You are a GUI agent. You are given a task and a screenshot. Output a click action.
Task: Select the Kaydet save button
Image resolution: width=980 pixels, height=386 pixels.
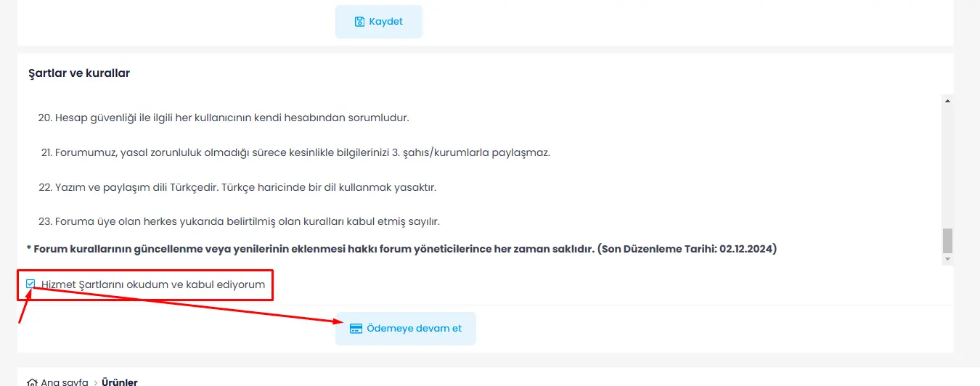pyautogui.click(x=379, y=22)
